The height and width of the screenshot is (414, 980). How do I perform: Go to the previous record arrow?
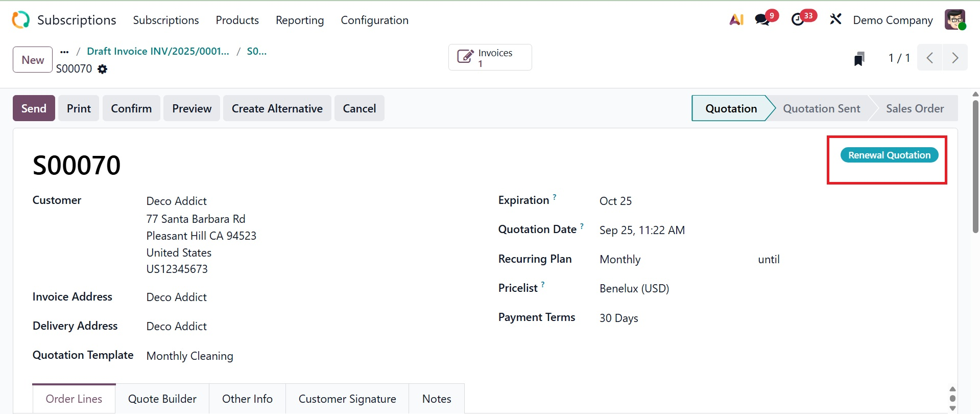tap(930, 58)
